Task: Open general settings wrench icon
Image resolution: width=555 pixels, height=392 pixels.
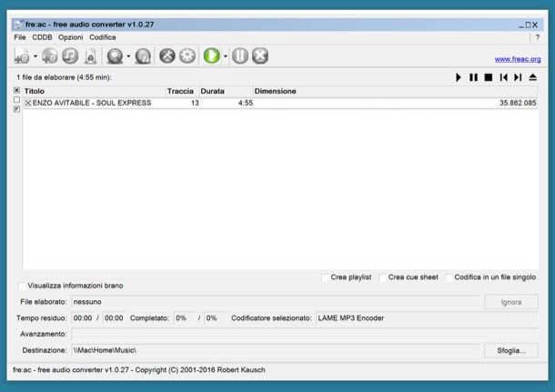Action: click(x=167, y=55)
